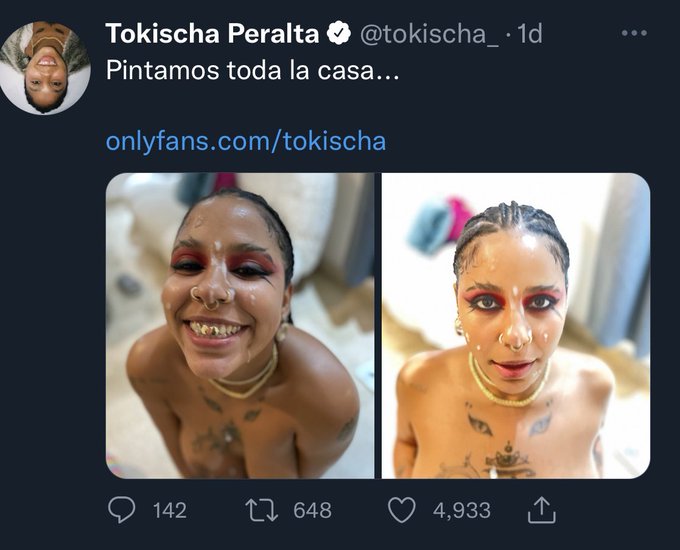Retweet using the arrows icon
The height and width of the screenshot is (550, 680).
point(262,510)
